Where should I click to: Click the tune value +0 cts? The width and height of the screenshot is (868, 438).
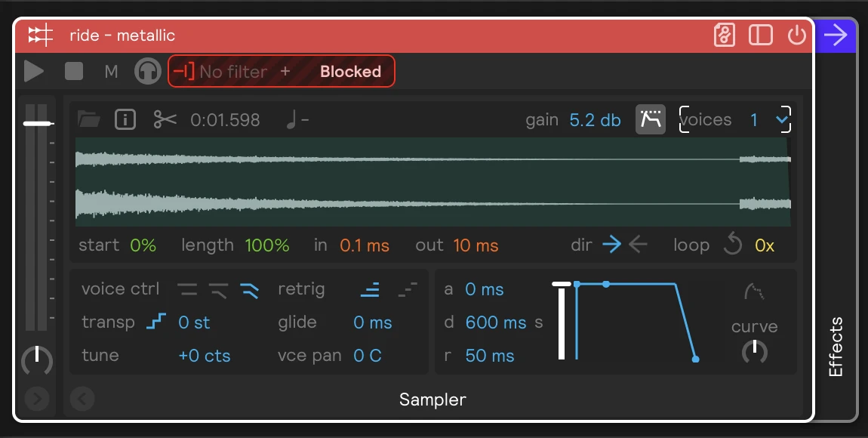205,356
